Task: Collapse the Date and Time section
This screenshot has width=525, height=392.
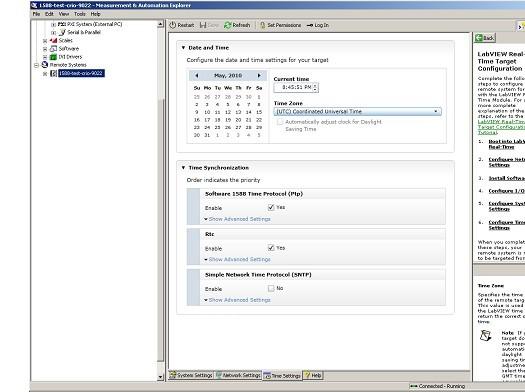Action: coord(183,48)
